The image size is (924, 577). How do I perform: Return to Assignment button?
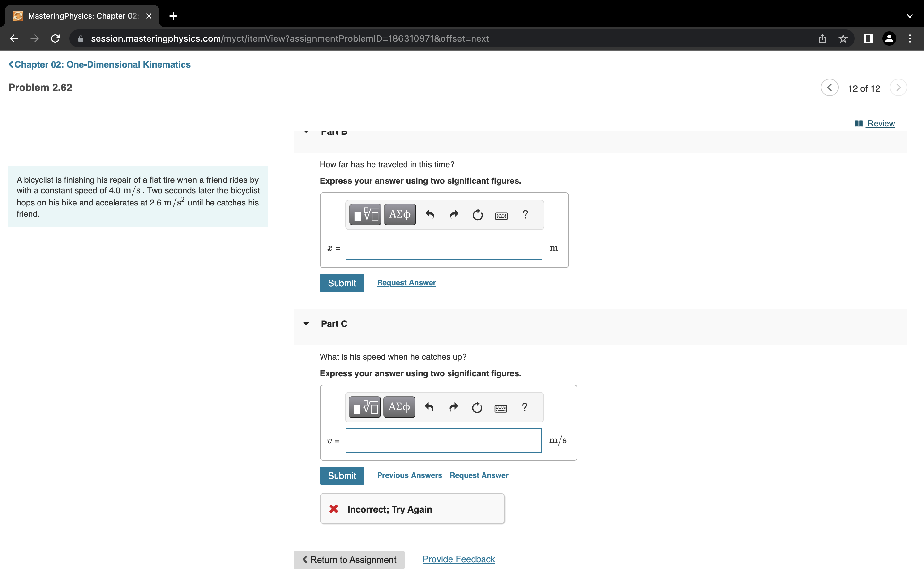pyautogui.click(x=349, y=559)
